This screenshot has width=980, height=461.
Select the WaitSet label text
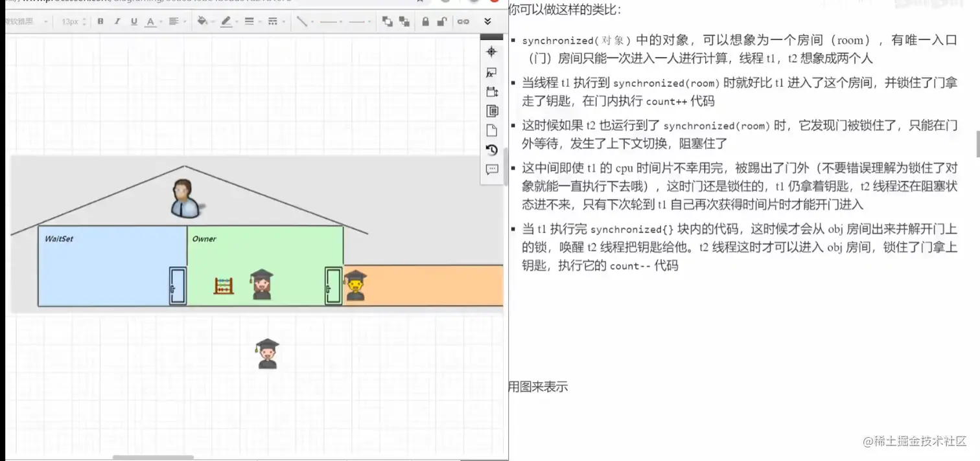click(59, 239)
